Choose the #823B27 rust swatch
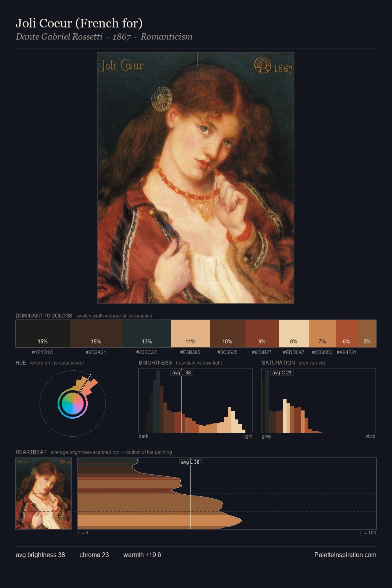 [262, 334]
